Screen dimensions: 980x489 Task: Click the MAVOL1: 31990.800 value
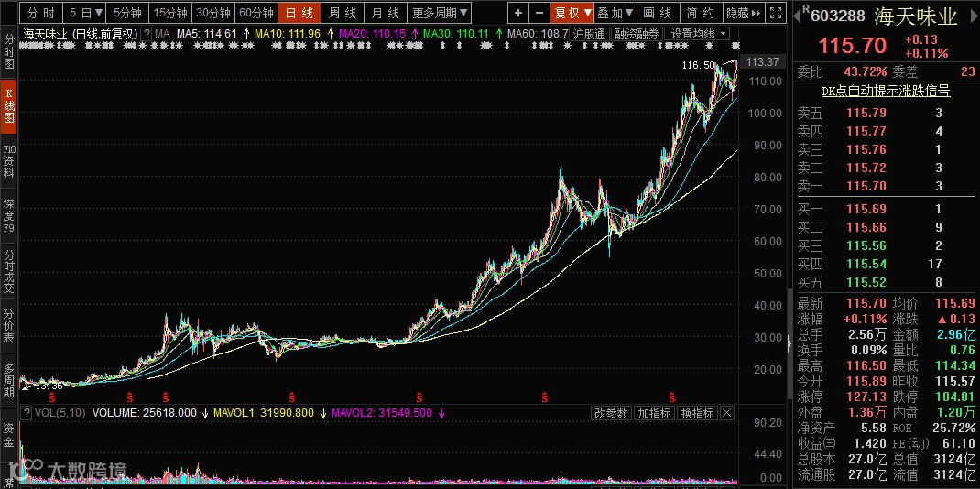pos(264,413)
